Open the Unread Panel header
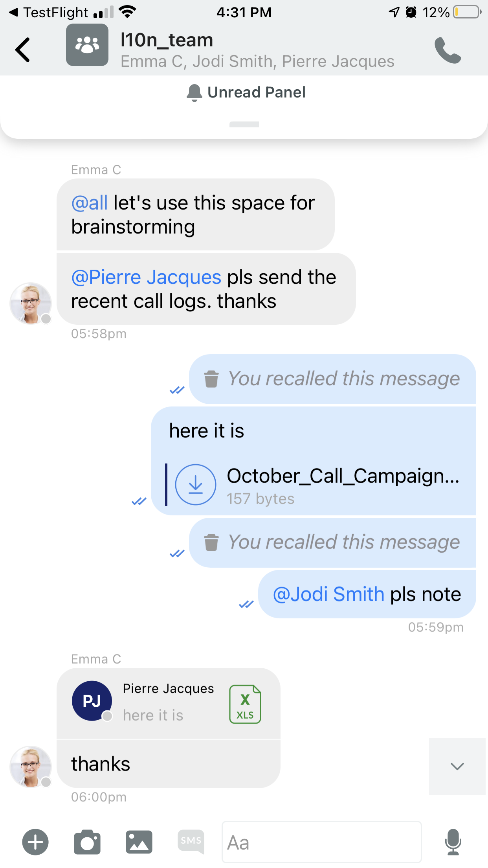Viewport: 488px width, 868px height. (x=246, y=92)
